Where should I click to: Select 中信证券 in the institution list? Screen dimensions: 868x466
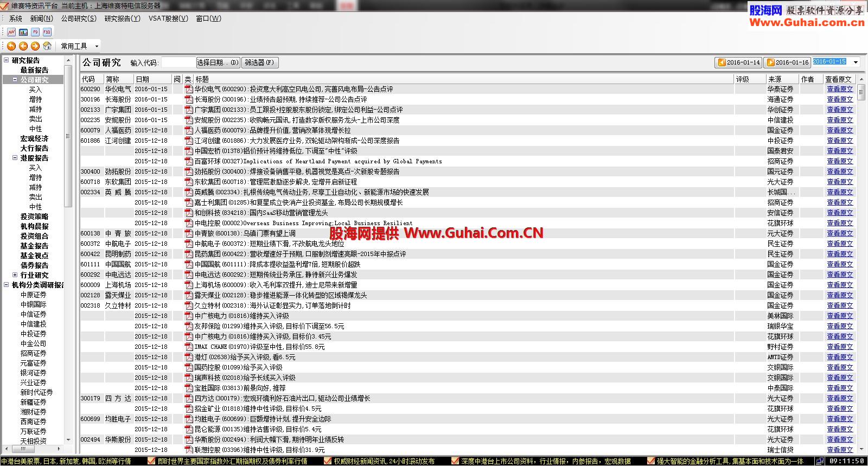tap(33, 314)
